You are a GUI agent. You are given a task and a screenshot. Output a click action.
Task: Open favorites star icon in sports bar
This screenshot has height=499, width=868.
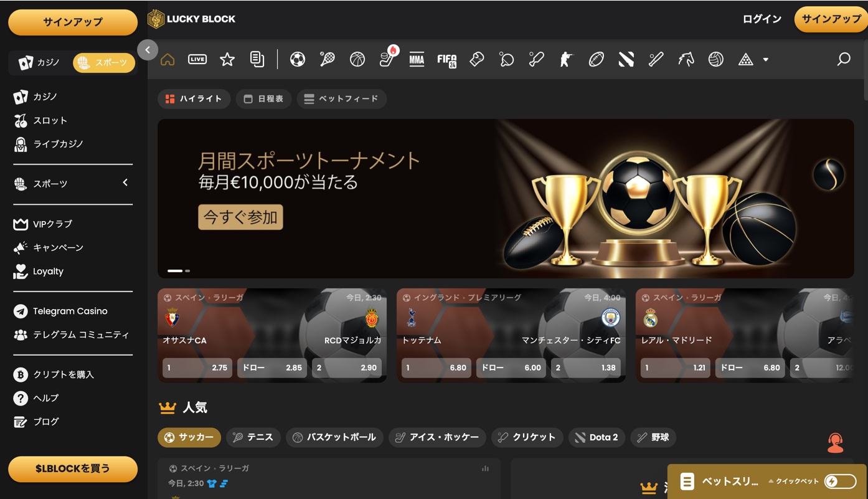[227, 60]
